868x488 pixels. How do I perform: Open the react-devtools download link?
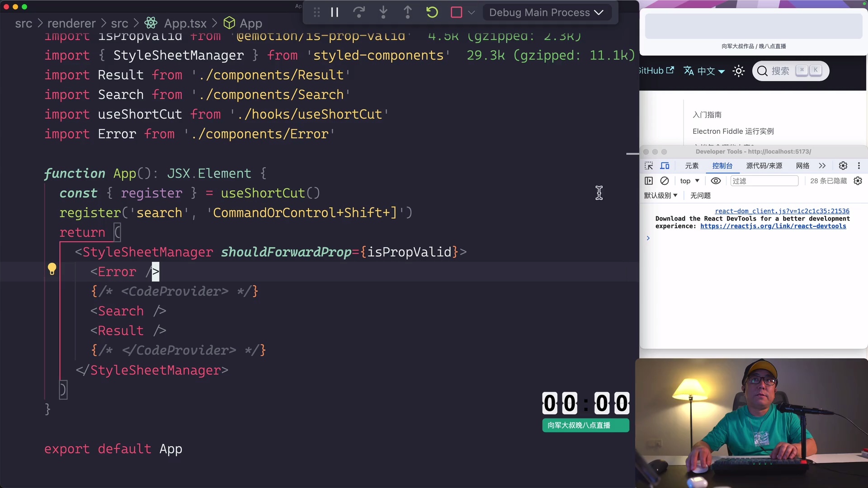tap(774, 226)
